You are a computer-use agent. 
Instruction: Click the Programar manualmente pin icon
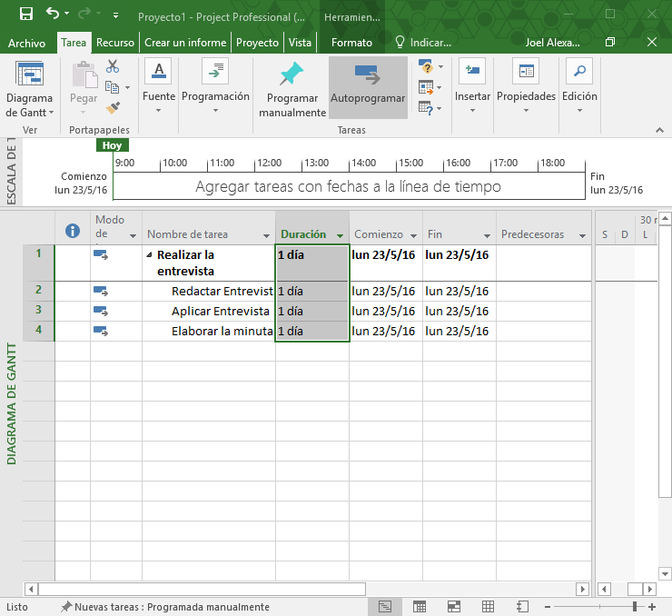(x=292, y=74)
